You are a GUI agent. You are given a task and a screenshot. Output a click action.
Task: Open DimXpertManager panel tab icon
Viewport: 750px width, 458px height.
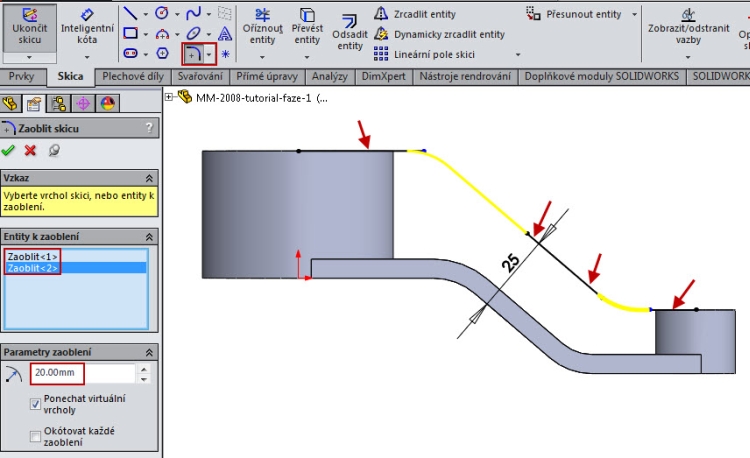pos(83,103)
